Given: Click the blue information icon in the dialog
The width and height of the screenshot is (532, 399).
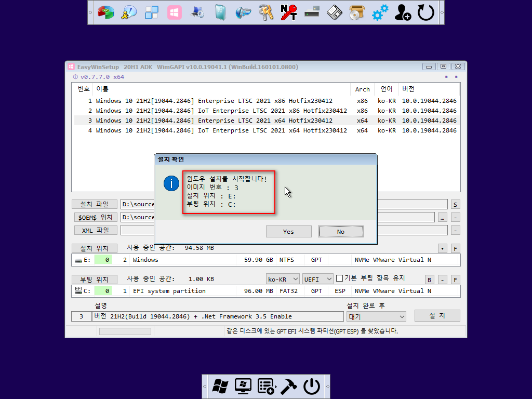Looking at the screenshot, I should pos(171,183).
